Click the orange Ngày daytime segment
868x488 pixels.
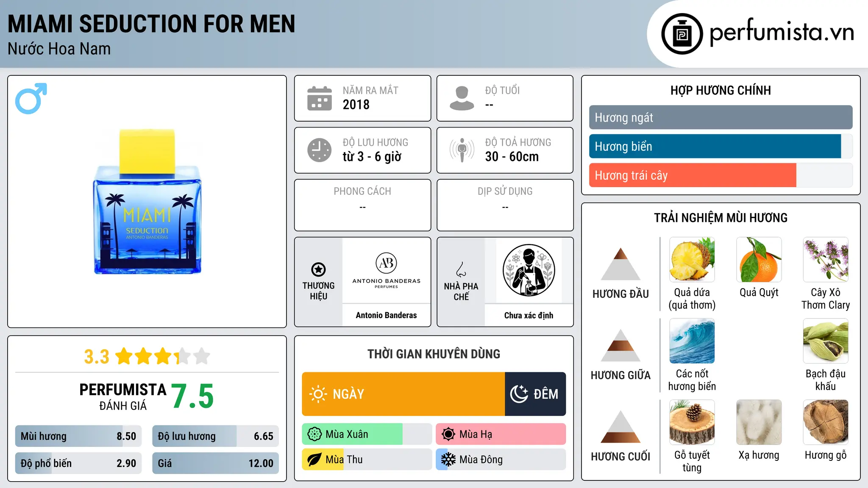click(403, 394)
